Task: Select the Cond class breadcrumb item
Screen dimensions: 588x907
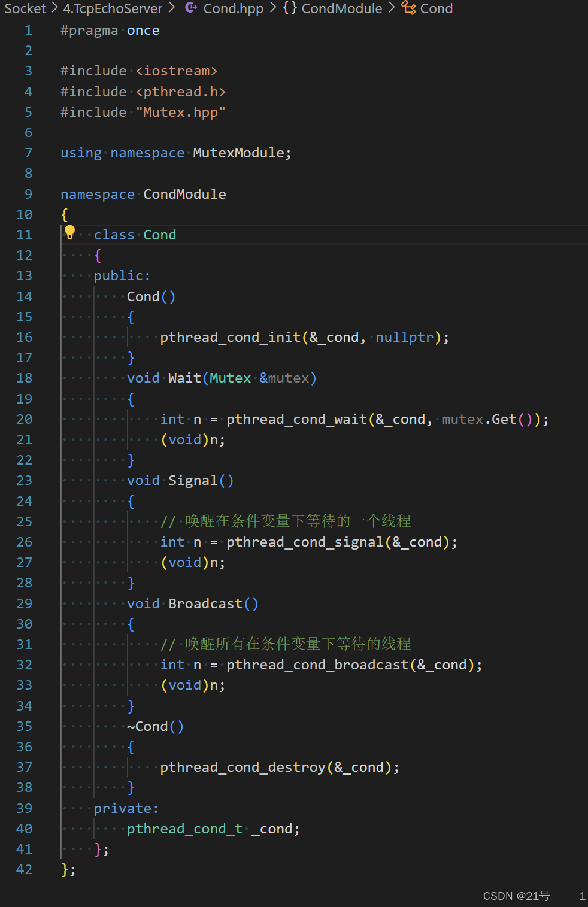Action: 437,8
